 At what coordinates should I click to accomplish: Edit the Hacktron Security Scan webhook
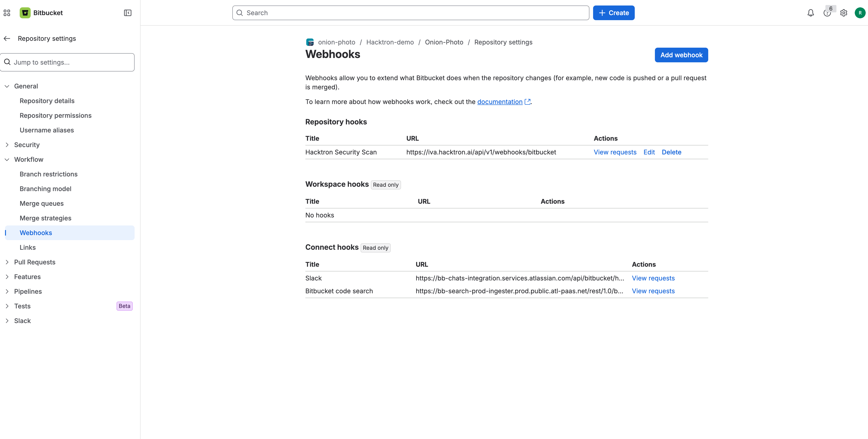click(649, 152)
